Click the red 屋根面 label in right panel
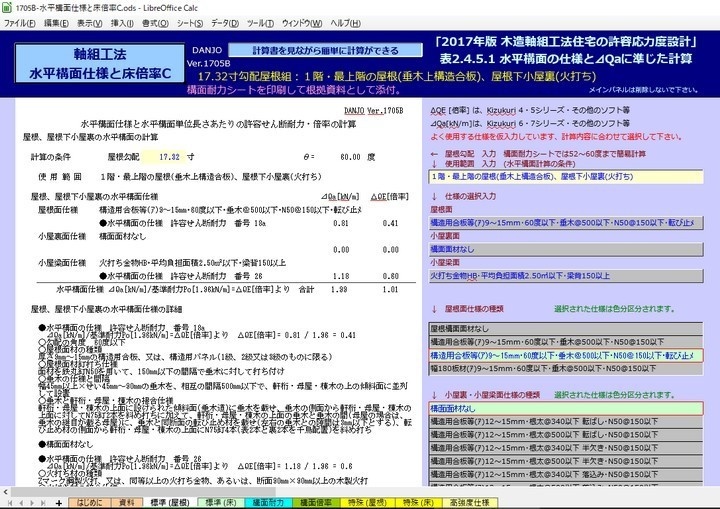 (441, 209)
